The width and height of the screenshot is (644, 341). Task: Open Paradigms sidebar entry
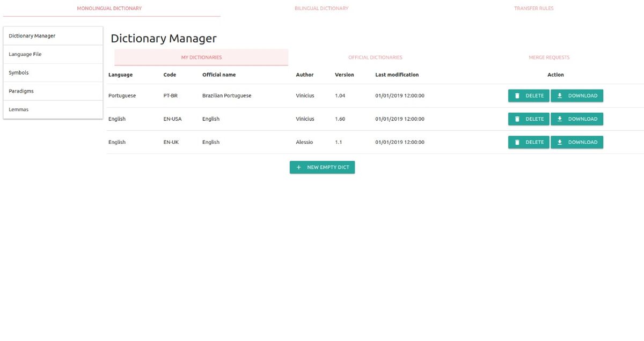click(53, 91)
